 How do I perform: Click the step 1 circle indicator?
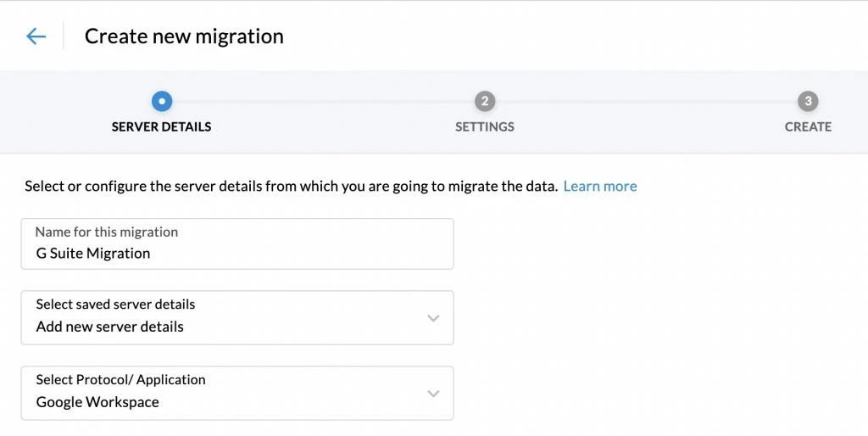click(162, 102)
